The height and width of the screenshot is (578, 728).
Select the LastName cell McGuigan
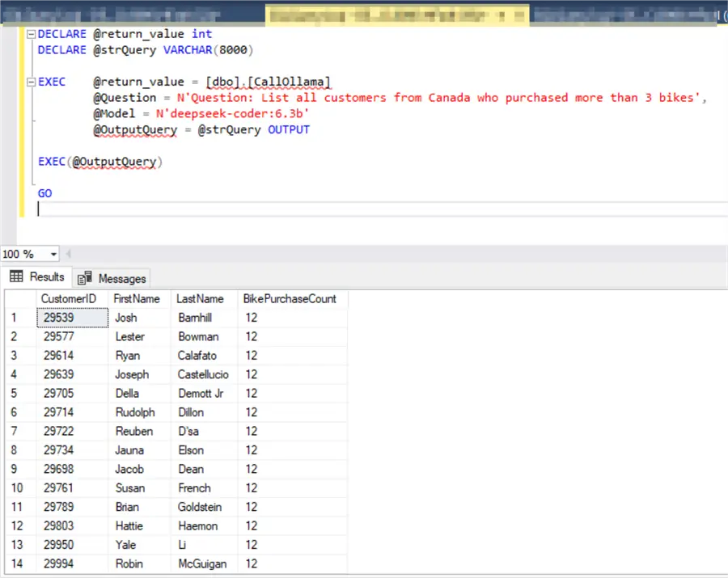coord(204,564)
